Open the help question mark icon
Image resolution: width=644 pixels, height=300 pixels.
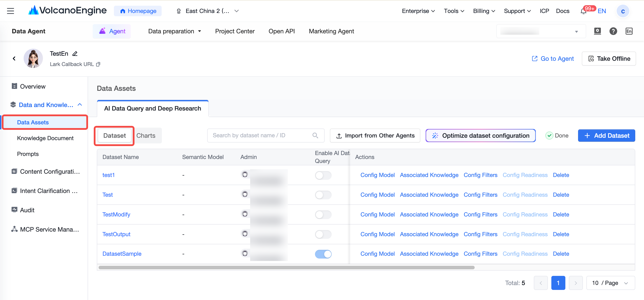[x=613, y=31]
